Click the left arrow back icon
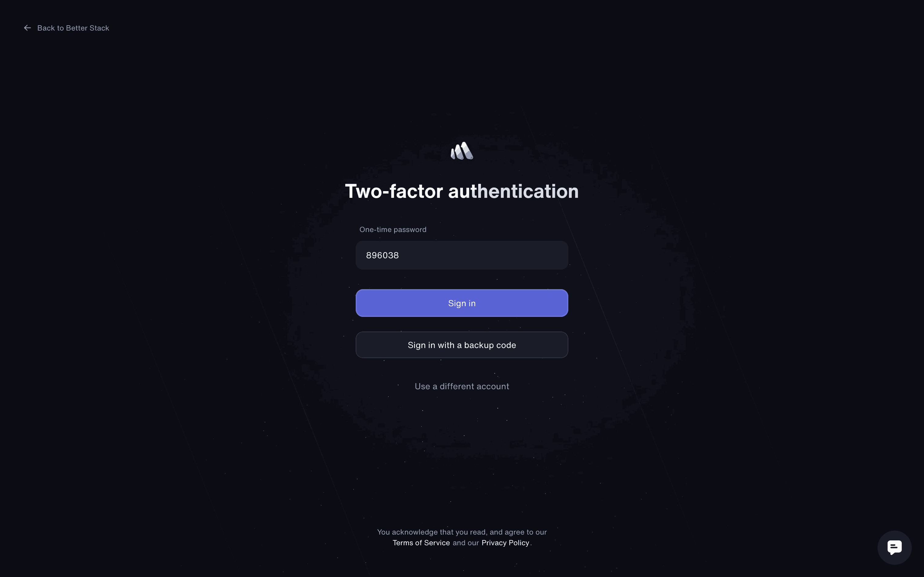This screenshot has width=924, height=577. tap(28, 28)
